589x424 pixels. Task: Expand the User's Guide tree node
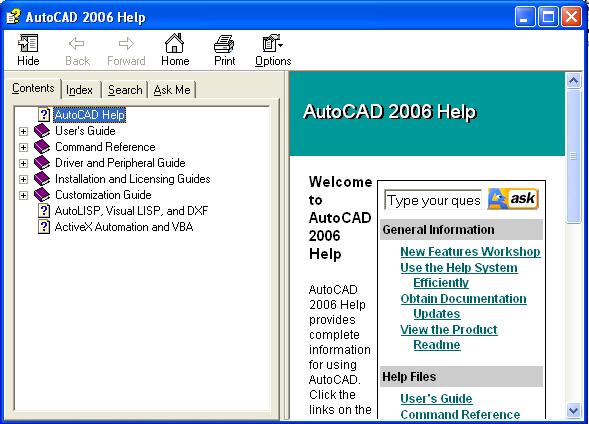(x=23, y=131)
